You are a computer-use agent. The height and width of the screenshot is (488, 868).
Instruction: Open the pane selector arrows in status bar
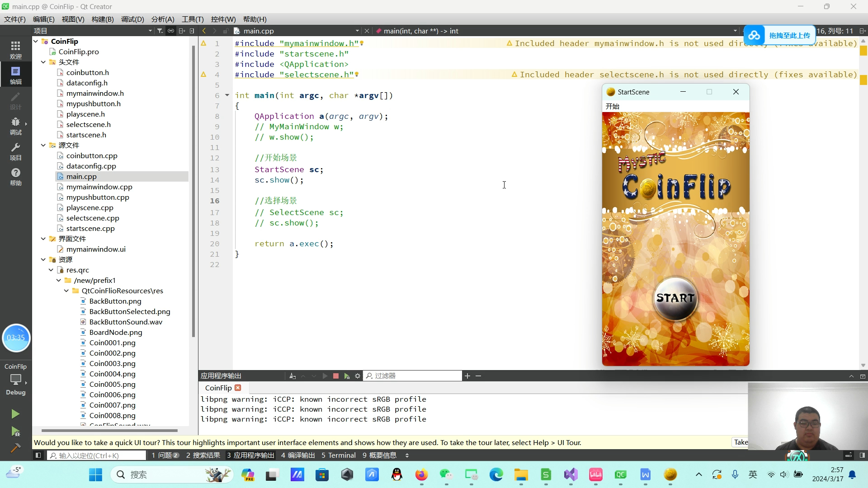[x=407, y=455]
